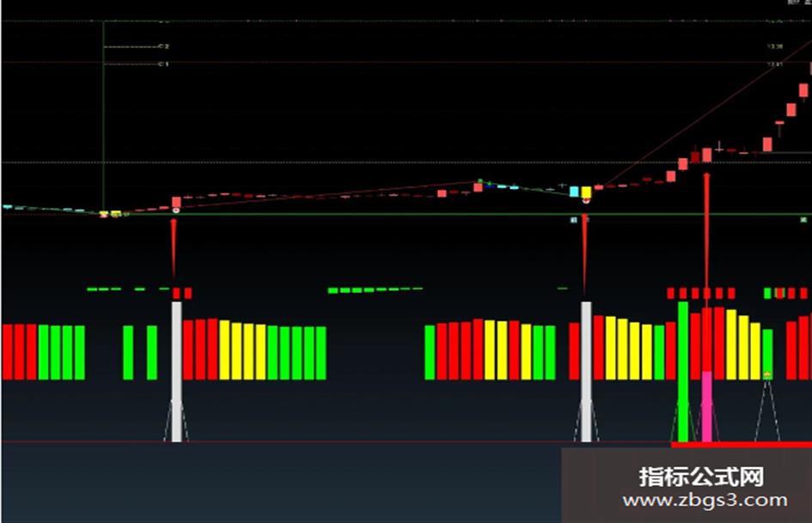Select the large cyan candlestick next to yellow one
Screen dimensions: 812x523
pyautogui.click(x=574, y=192)
